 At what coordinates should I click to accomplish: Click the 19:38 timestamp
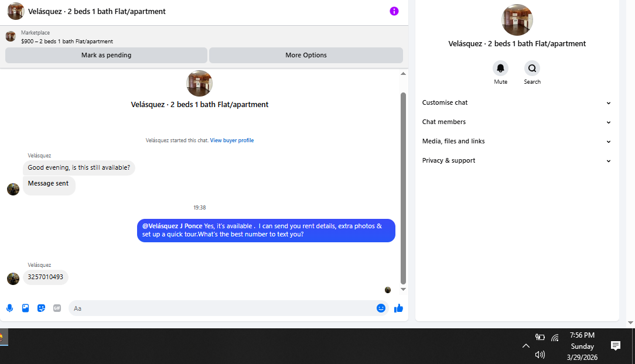199,208
